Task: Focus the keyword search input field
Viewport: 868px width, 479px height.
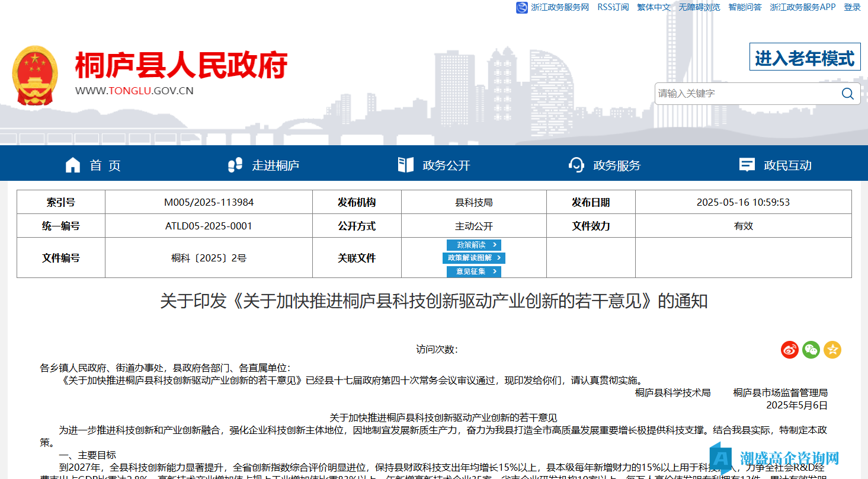Action: point(745,94)
